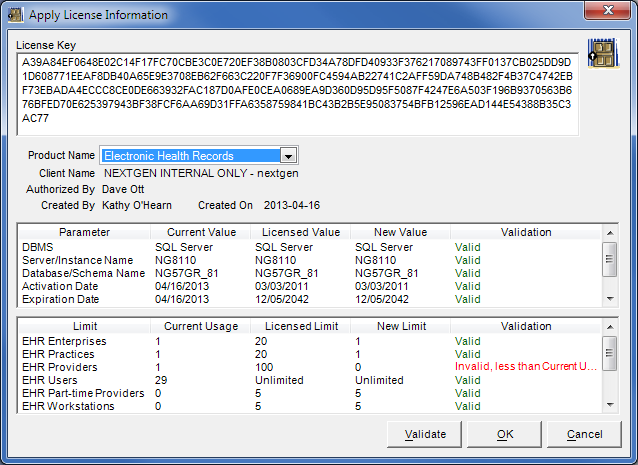Click the Authorized By name Dave Ott
Screen dimensions: 638x465
pyautogui.click(x=123, y=190)
